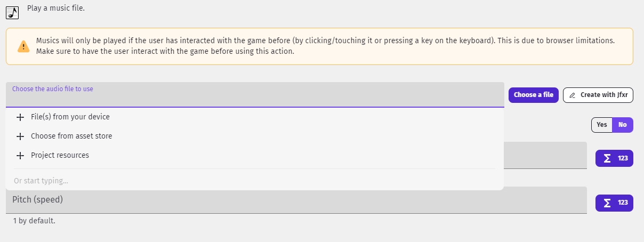Focus the Choose the audio file field
Screen dimensions: 644x242
coord(255,95)
